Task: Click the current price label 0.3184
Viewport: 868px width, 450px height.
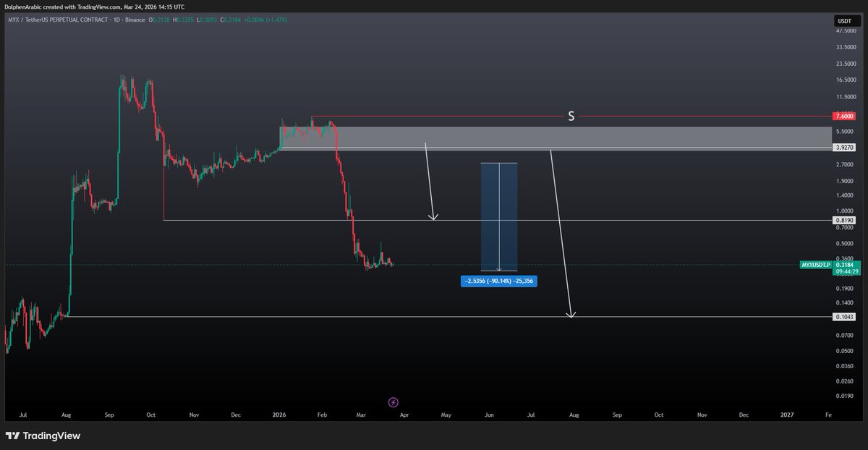Action: (x=844, y=266)
